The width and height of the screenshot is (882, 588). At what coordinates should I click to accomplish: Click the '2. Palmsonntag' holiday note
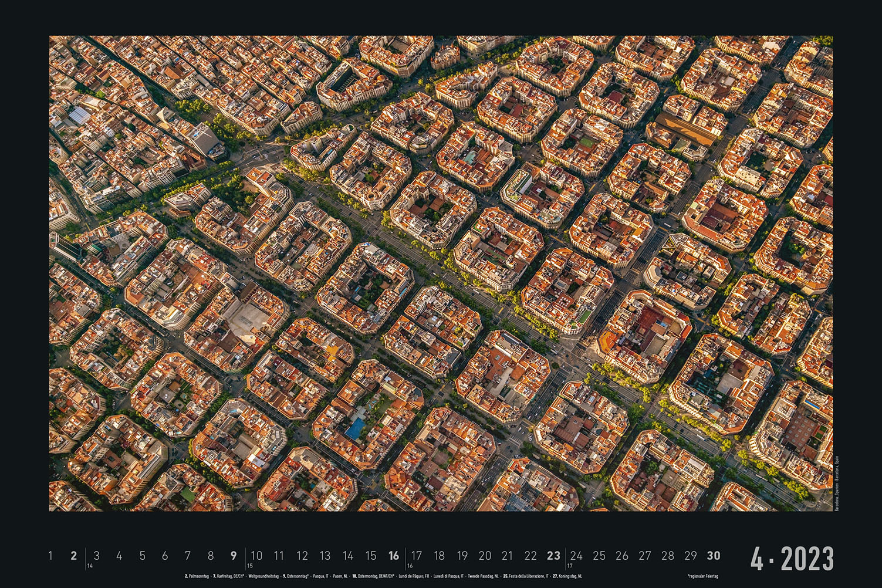tap(197, 576)
